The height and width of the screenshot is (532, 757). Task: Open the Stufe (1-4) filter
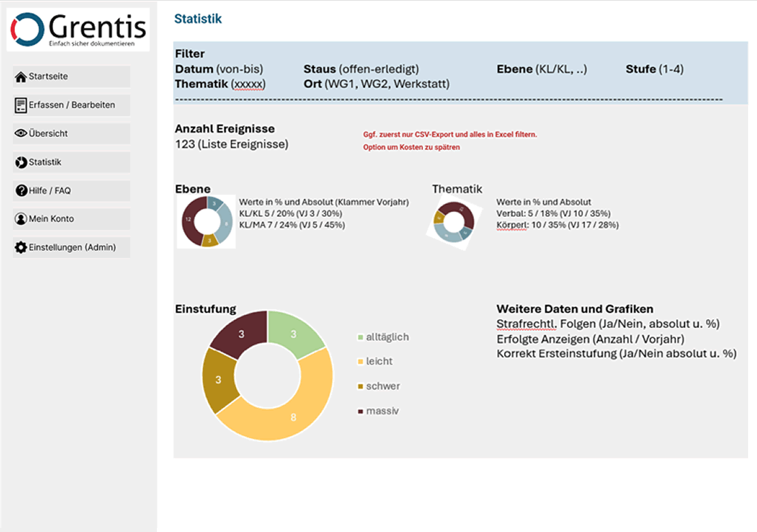click(654, 70)
